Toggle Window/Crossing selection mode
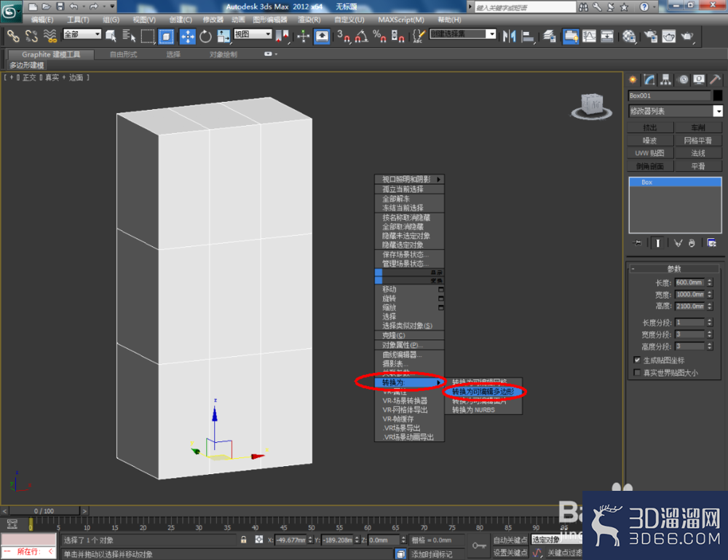The image size is (728, 560). [166, 36]
